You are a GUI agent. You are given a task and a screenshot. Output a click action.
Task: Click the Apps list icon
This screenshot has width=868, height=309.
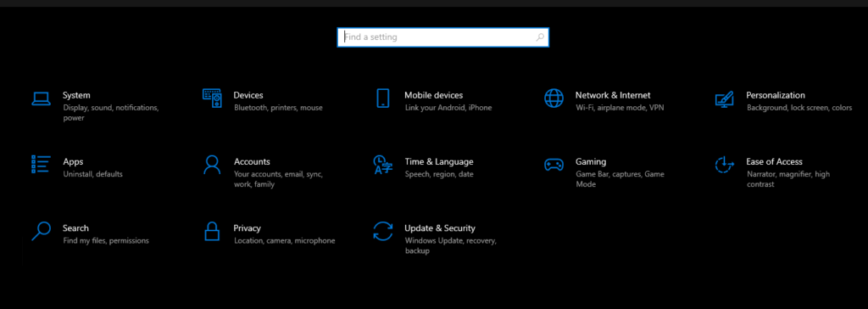tap(41, 164)
